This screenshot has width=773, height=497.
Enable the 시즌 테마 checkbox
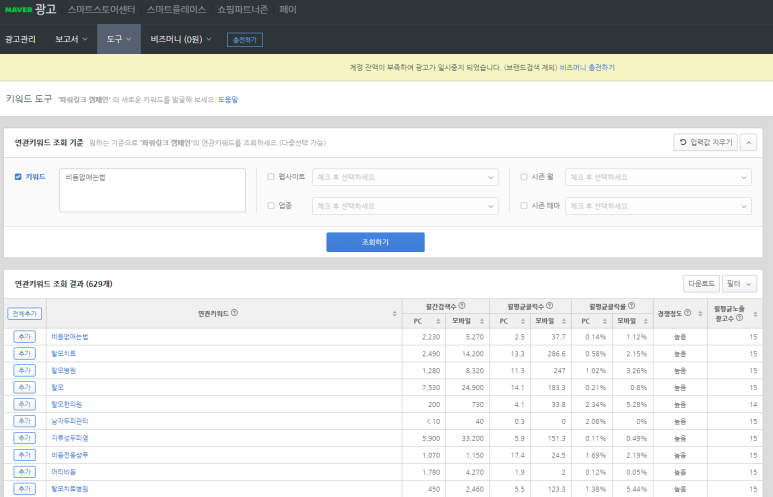pyautogui.click(x=524, y=206)
